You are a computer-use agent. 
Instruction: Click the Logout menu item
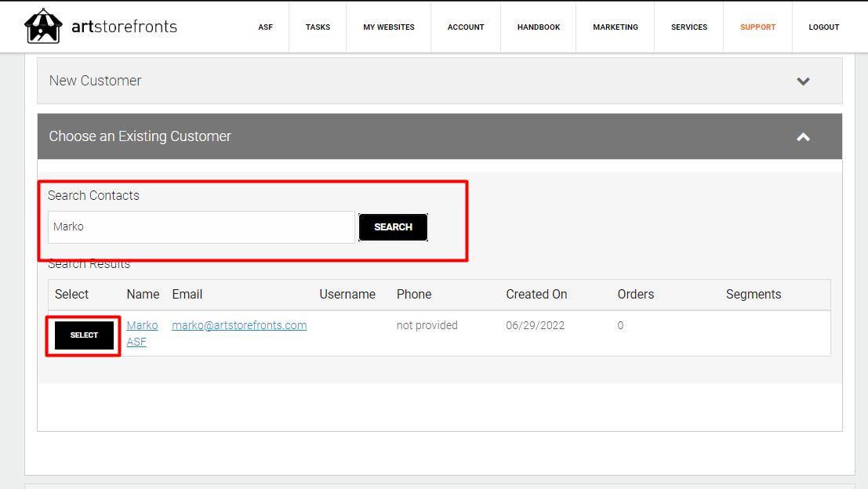[824, 27]
